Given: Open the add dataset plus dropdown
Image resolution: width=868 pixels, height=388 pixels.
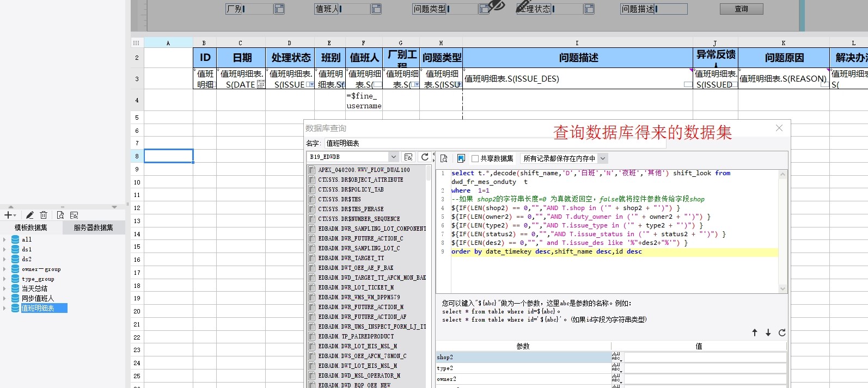Looking at the screenshot, I should (10, 215).
